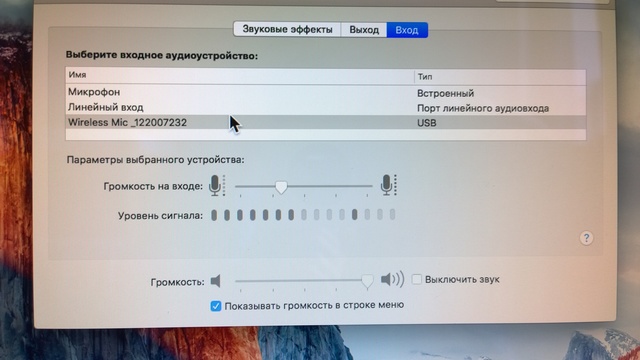Viewport: 640px width, 360px height.
Task: Click high input gain microphone icon
Action: point(388,185)
